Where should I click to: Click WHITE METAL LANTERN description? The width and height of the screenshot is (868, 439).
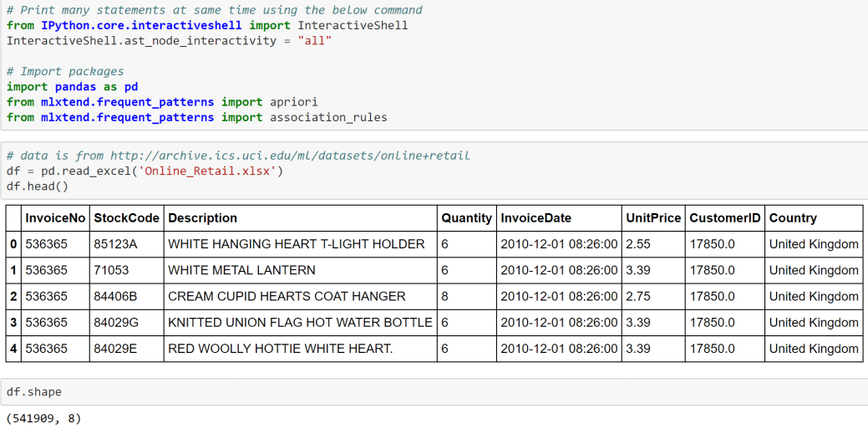click(301, 270)
